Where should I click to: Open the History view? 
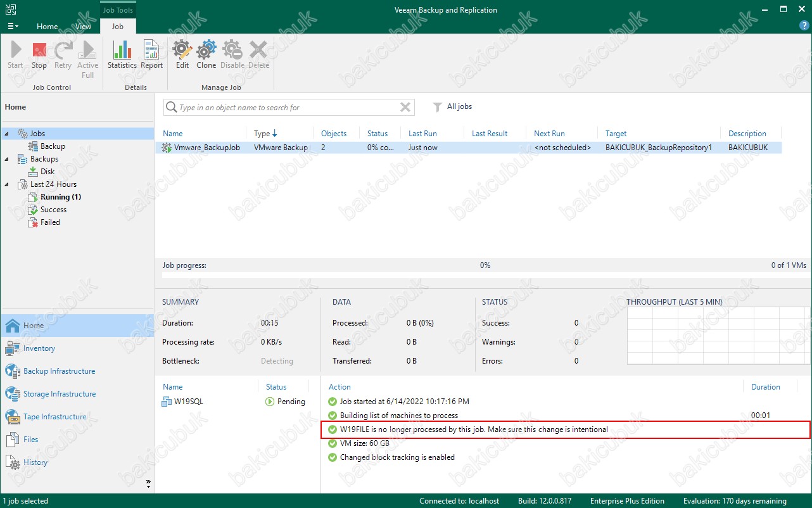click(77, 462)
